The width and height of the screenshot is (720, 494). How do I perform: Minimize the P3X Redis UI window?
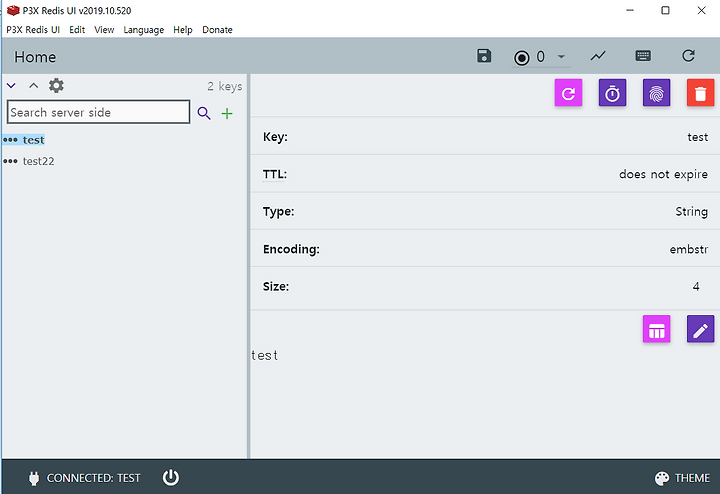point(630,10)
